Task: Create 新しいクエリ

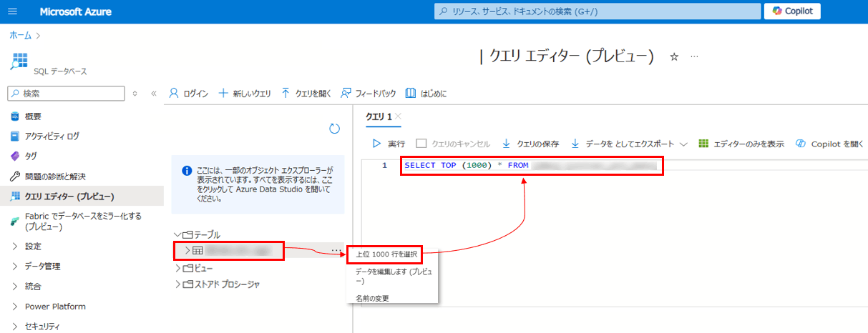Action: (x=244, y=94)
